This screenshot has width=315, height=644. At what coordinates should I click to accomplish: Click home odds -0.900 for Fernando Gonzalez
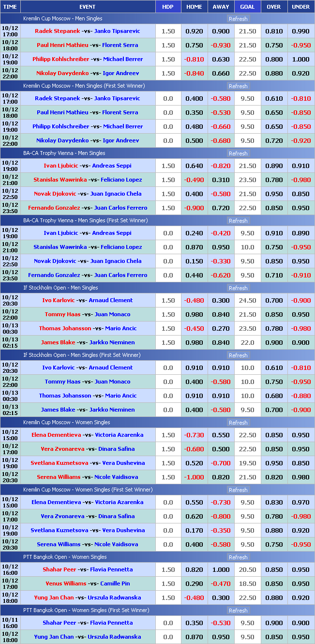pos(194,208)
